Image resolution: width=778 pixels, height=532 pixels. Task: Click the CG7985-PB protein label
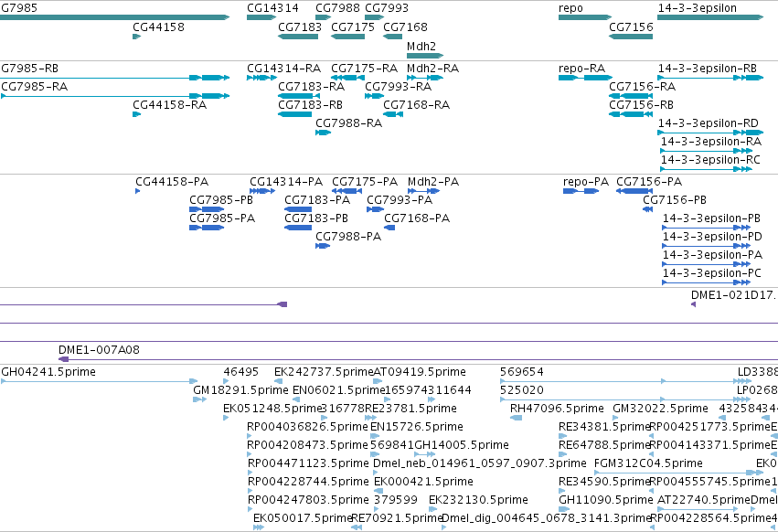(221, 200)
